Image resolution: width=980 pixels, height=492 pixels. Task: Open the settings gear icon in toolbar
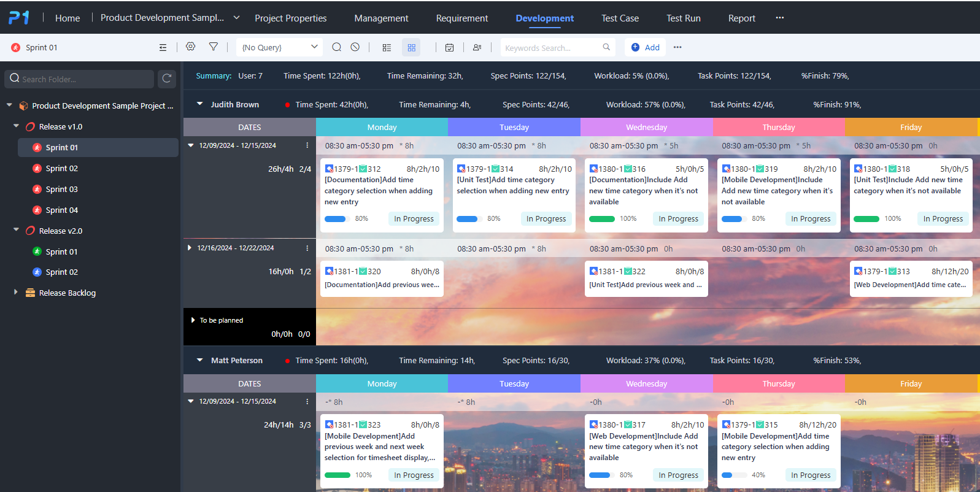click(191, 47)
